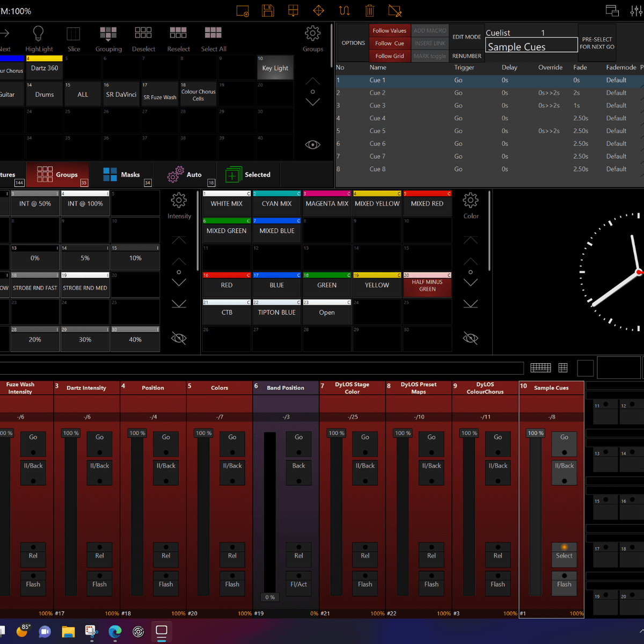Click the Deselect grid icon
The image size is (644, 644).
143,33
